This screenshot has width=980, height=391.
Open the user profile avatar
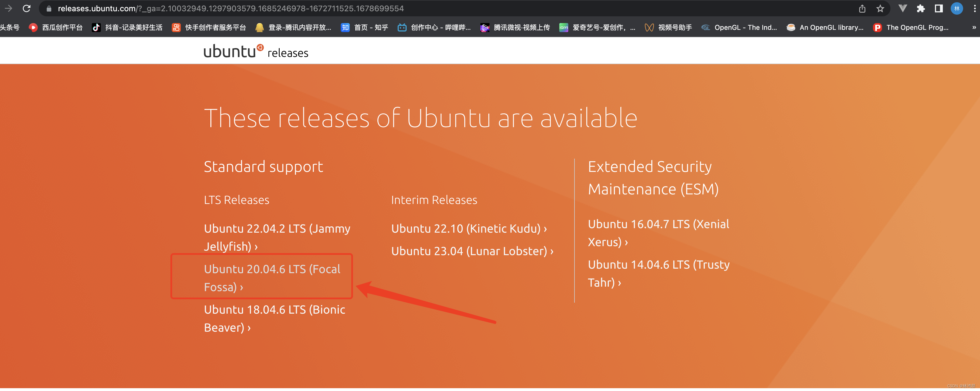coord(956,8)
